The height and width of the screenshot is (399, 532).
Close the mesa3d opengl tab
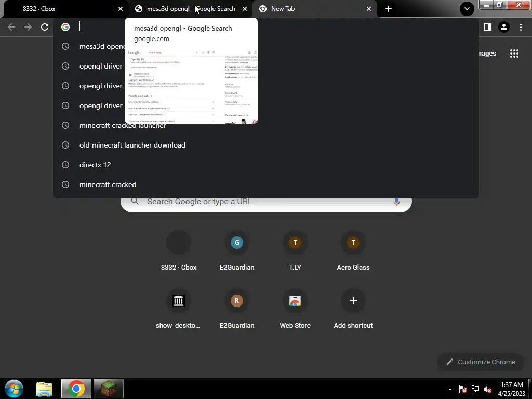245,9
